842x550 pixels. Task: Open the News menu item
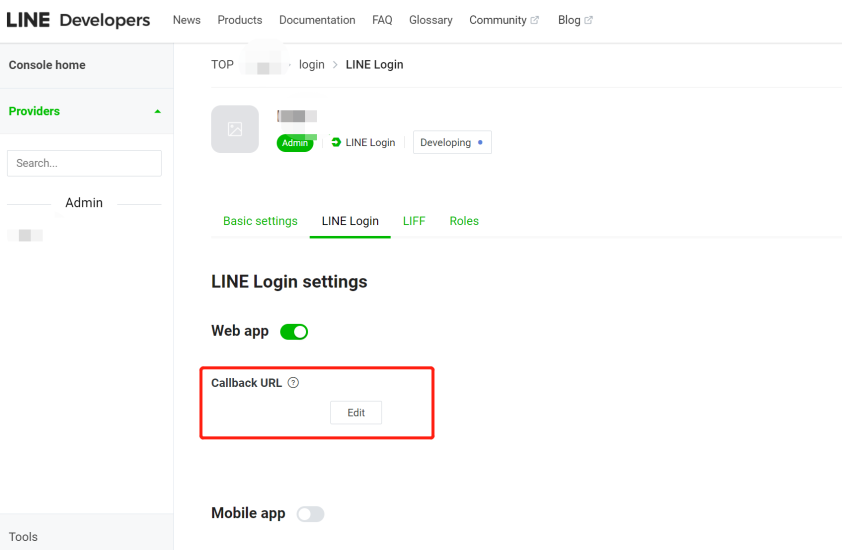coord(187,20)
